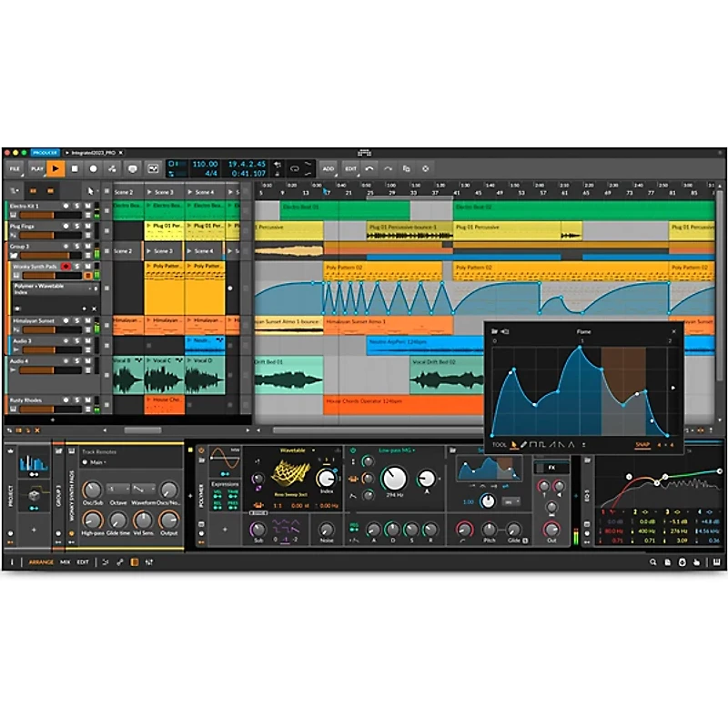728x728 pixels.
Task: Solo the Wonky Synth Pads track
Action: [76, 267]
